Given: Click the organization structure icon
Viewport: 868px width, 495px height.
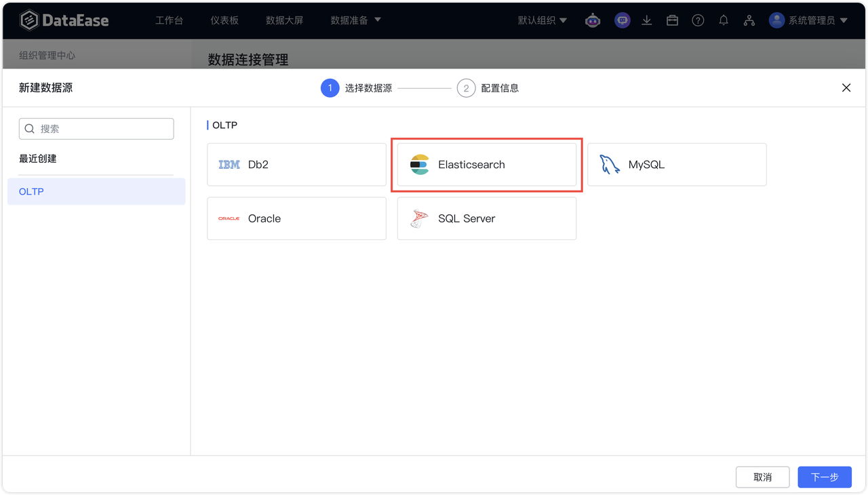Looking at the screenshot, I should (749, 20).
